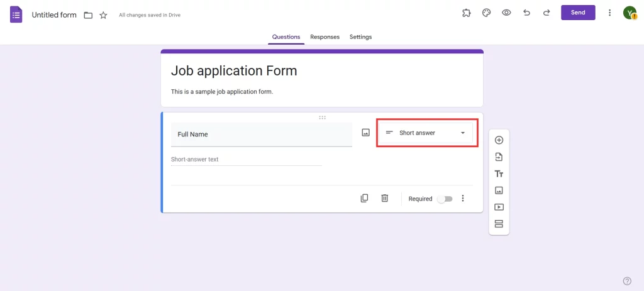The image size is (644, 291).
Task: Redo the last change
Action: (547, 13)
